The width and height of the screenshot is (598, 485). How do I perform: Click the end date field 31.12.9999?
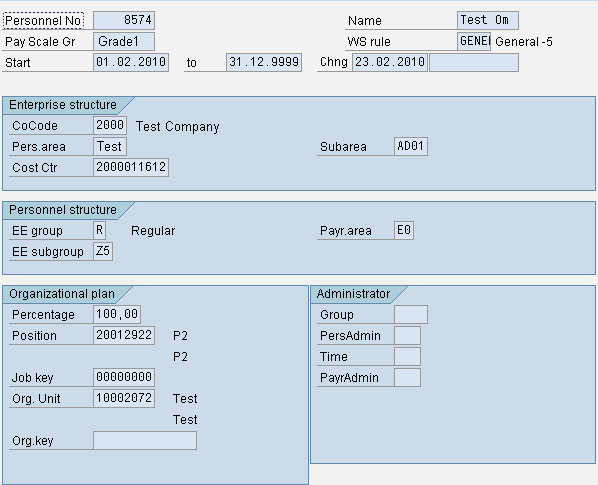pos(264,62)
